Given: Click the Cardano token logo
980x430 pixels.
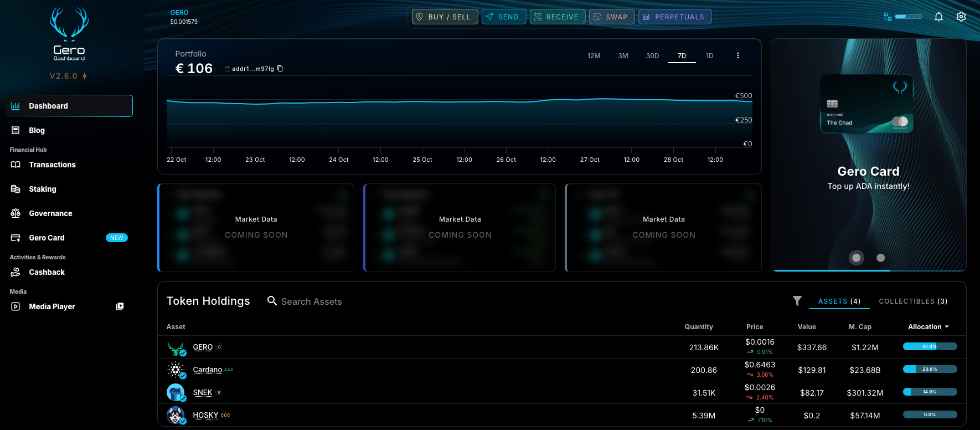Looking at the screenshot, I should 176,370.
